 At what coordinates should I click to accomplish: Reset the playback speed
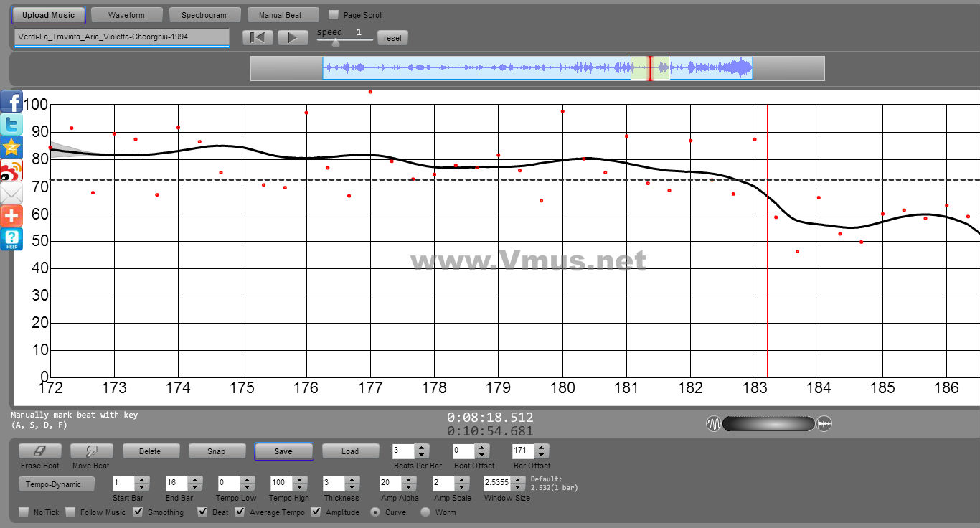tap(392, 38)
